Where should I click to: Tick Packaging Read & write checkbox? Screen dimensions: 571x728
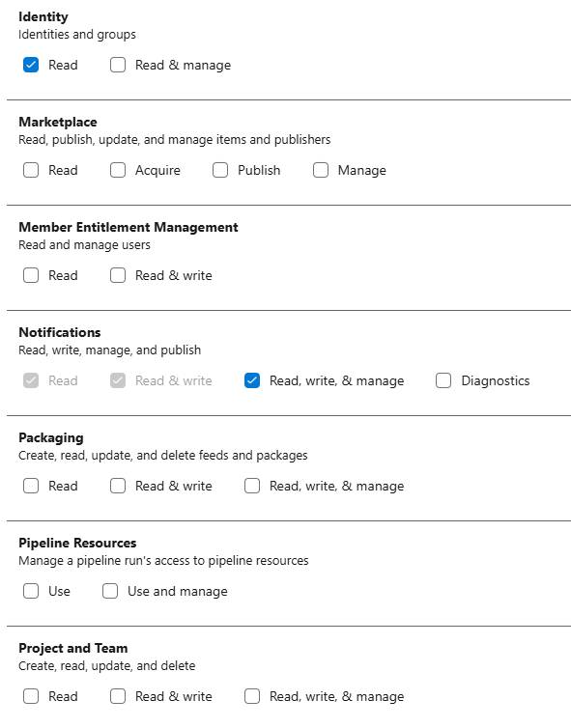[118, 486]
